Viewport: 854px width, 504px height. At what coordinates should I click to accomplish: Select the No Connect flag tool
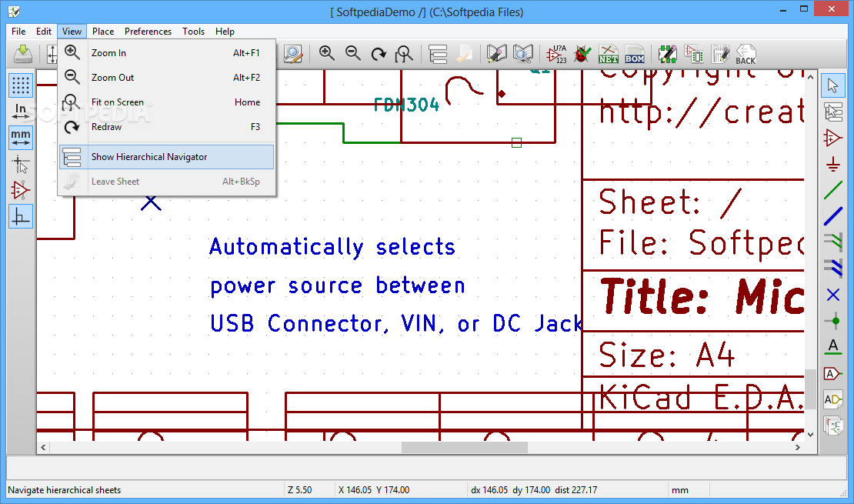tap(832, 295)
